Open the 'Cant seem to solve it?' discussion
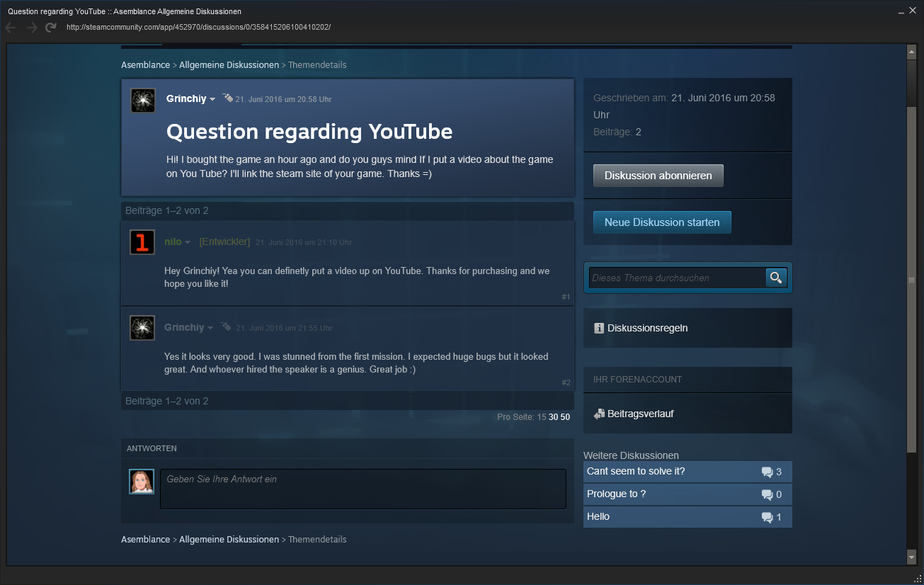Screen dimensions: 924x585 click(635, 472)
